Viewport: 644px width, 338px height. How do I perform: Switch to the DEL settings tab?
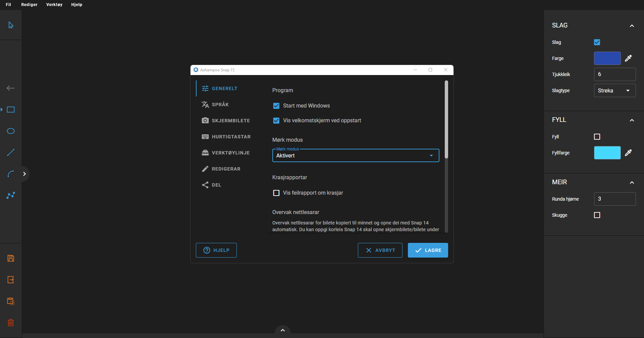pyautogui.click(x=229, y=185)
